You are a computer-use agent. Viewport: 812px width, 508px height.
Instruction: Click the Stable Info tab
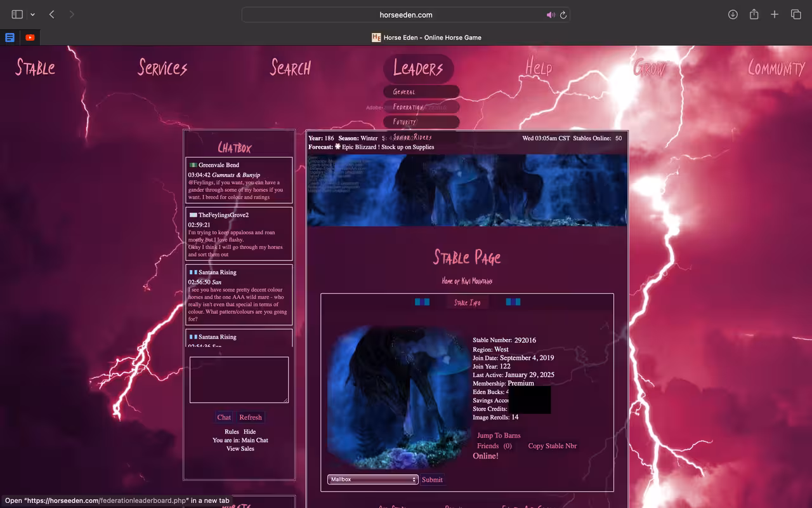[x=467, y=303]
